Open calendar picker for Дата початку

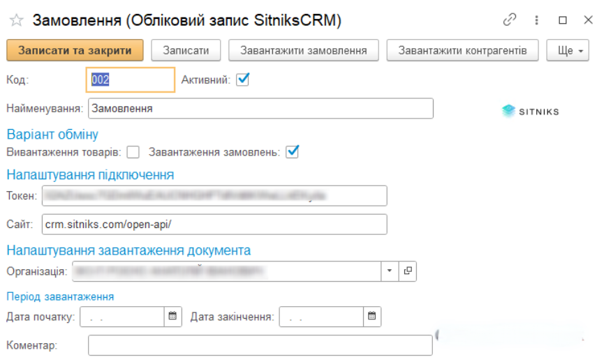(x=173, y=316)
